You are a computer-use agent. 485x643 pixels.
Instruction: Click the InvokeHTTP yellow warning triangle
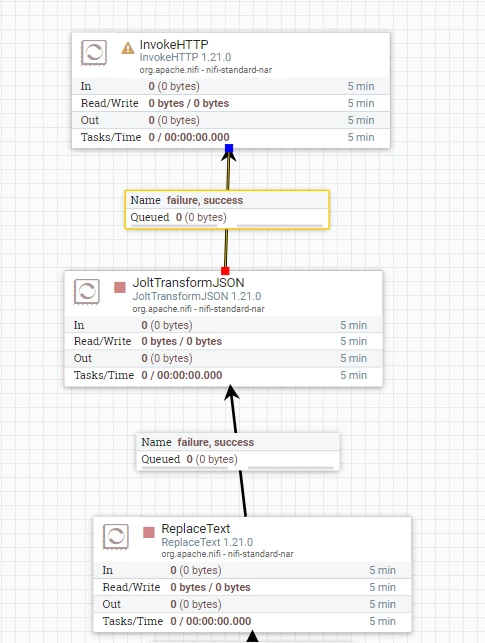point(128,48)
